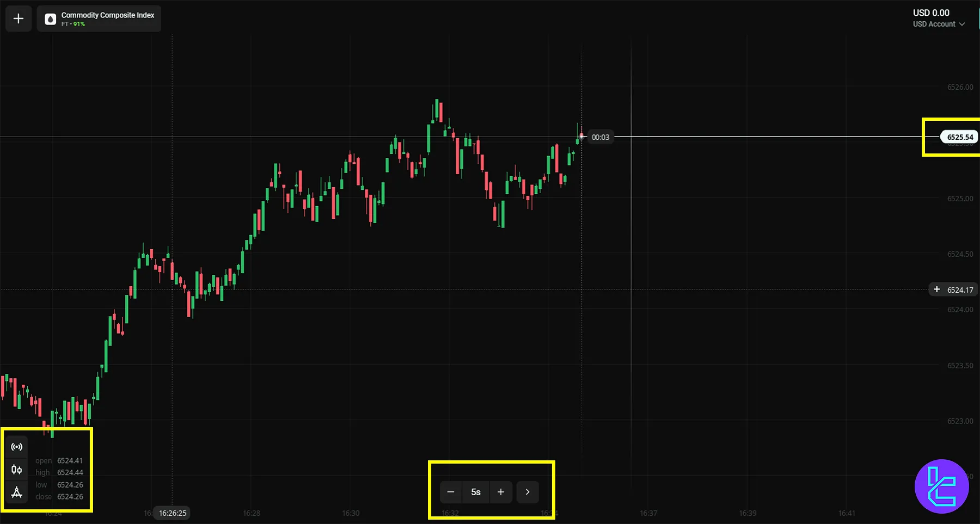Click the 16:26:25 crosshair time label

[173, 513]
